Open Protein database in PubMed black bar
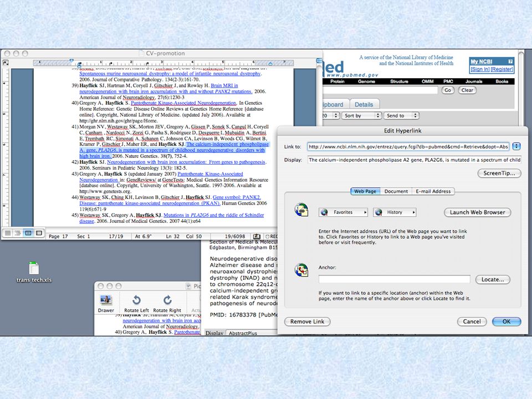 (337, 81)
